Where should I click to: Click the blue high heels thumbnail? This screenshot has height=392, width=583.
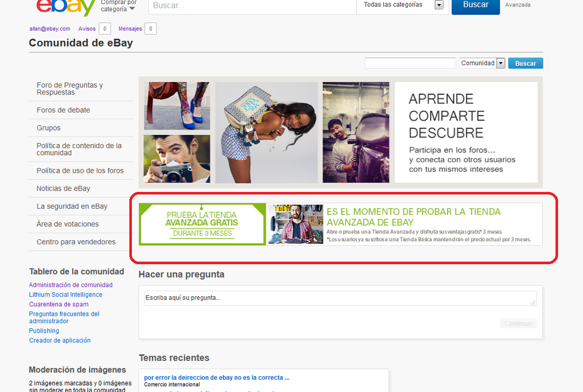coord(177,106)
